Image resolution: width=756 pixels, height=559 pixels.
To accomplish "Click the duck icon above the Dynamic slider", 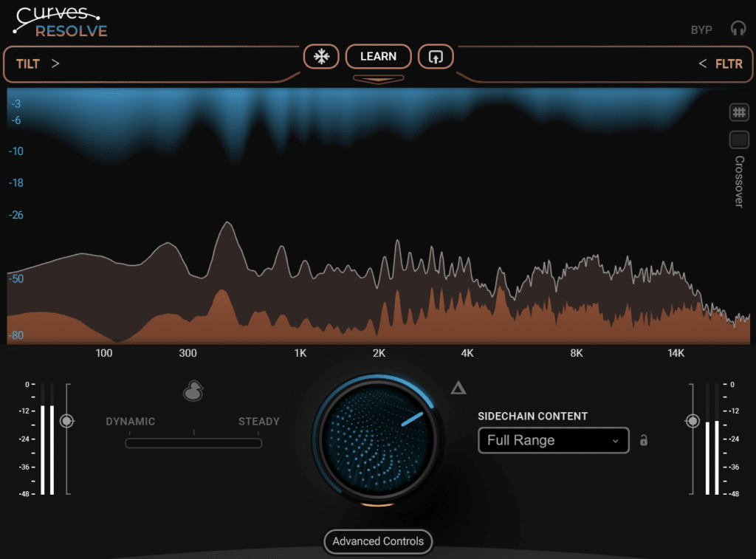I will click(192, 391).
